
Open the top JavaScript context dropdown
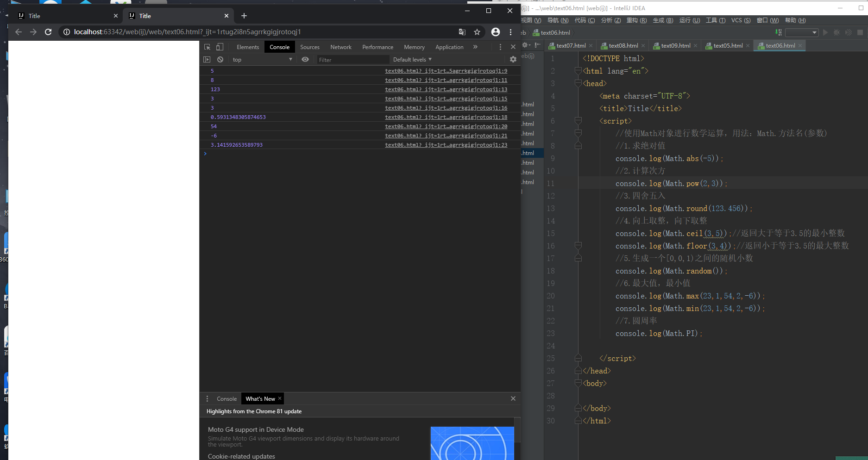click(x=263, y=60)
